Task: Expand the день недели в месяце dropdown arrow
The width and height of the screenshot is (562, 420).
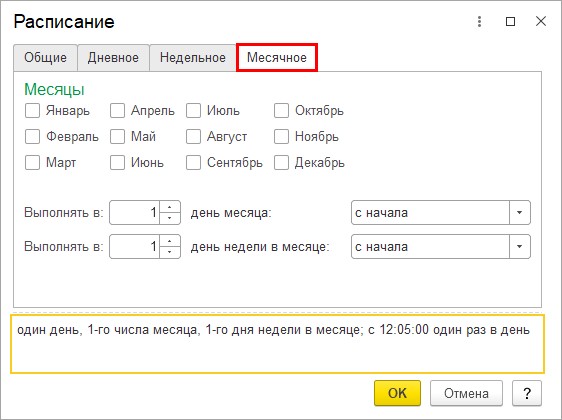Action: pyautogui.click(x=519, y=247)
